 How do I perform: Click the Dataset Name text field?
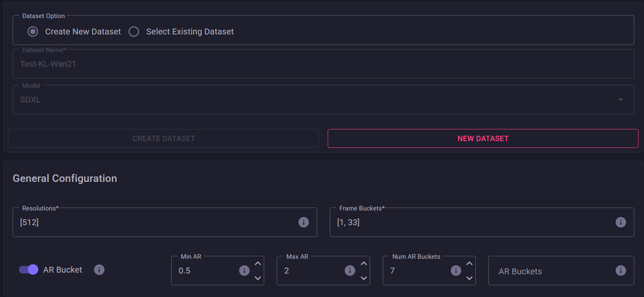point(323,64)
